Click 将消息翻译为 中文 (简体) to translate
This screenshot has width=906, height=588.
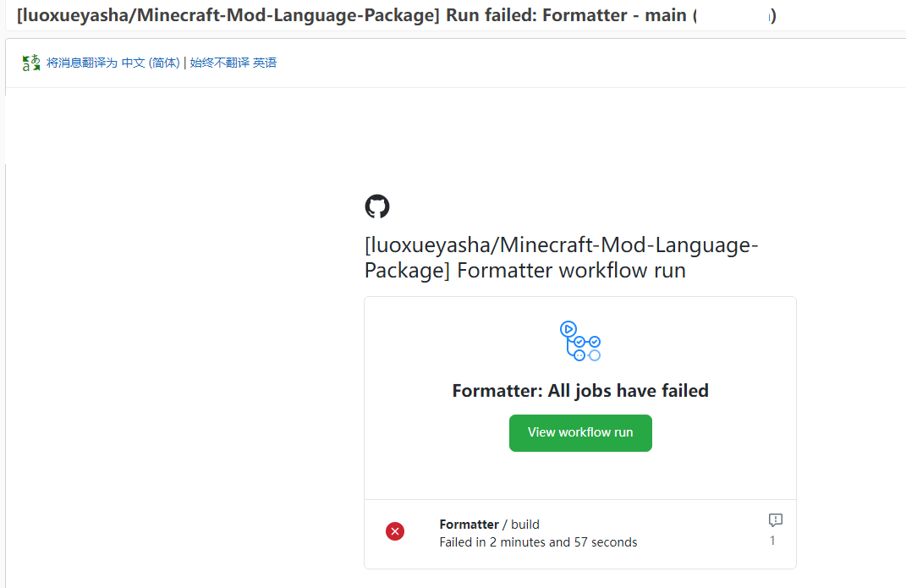[x=113, y=62]
